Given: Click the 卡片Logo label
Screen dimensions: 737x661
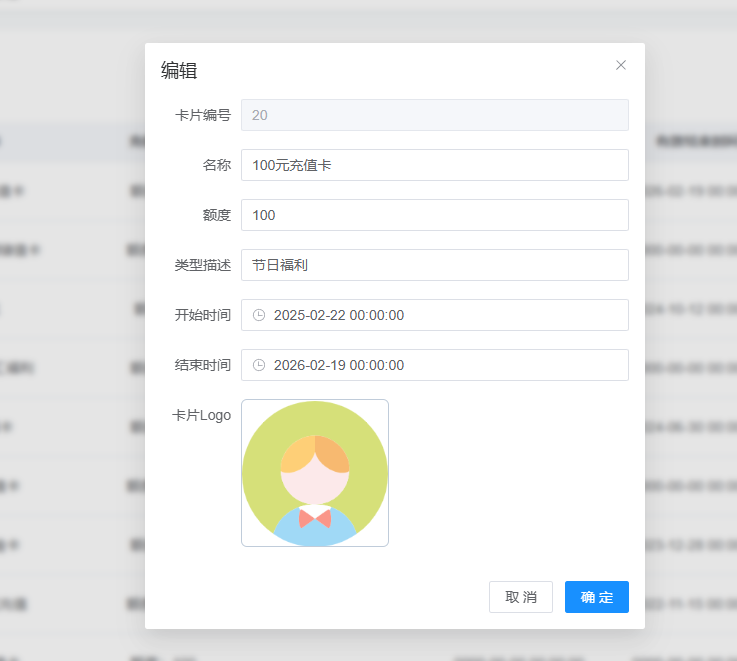Looking at the screenshot, I should 202,415.
